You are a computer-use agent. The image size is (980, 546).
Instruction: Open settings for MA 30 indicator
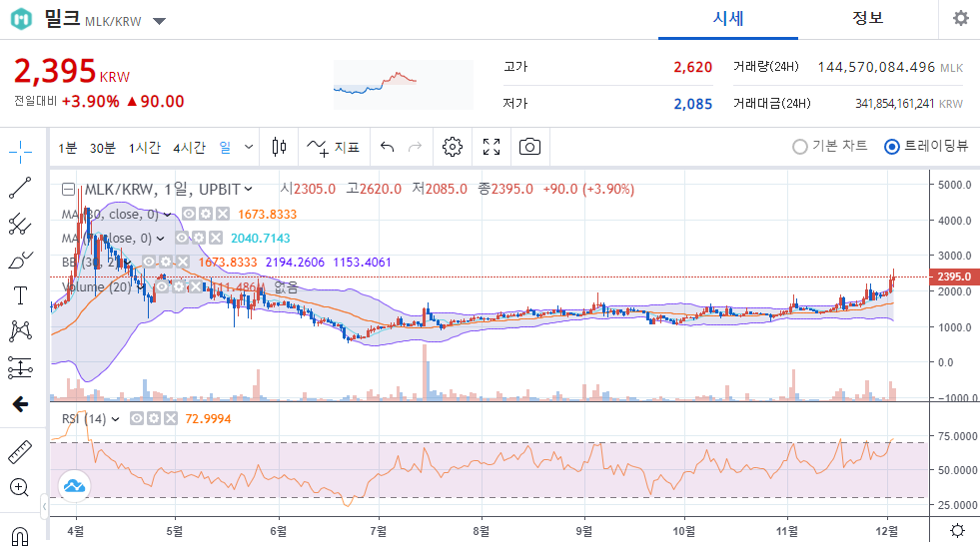206,214
